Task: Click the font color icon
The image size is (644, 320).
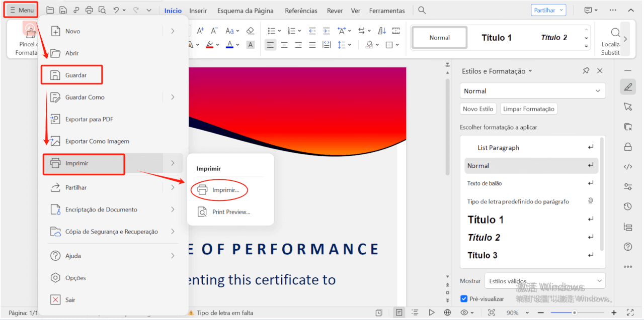Action: pos(229,45)
